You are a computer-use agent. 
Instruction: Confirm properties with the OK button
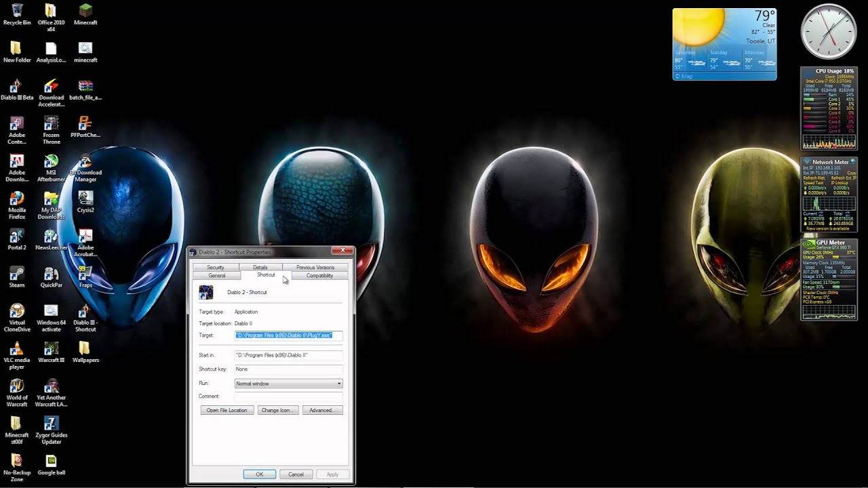[x=259, y=474]
